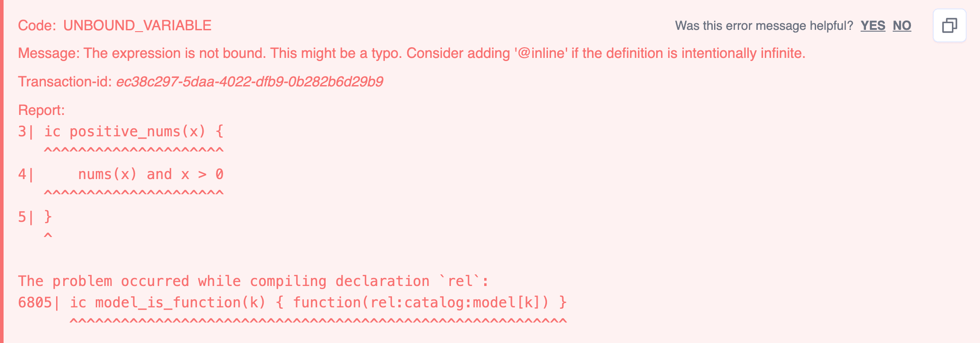Click the "Was this error message helpful?" text
This screenshot has width=980, height=343.
tap(764, 26)
